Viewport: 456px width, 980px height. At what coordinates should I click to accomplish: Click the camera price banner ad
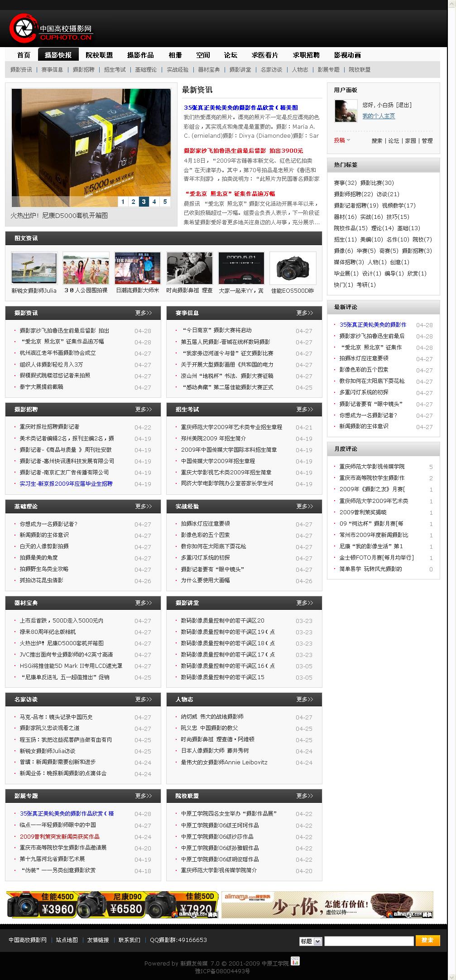112,904
